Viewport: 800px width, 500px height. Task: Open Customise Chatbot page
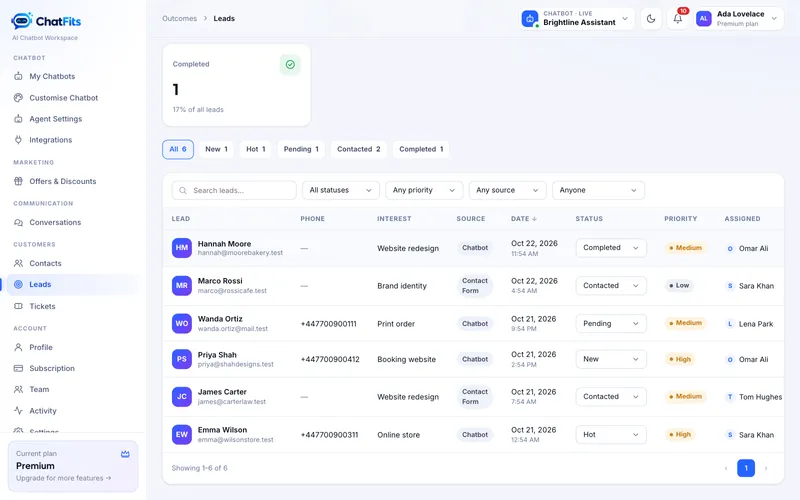[x=63, y=97]
